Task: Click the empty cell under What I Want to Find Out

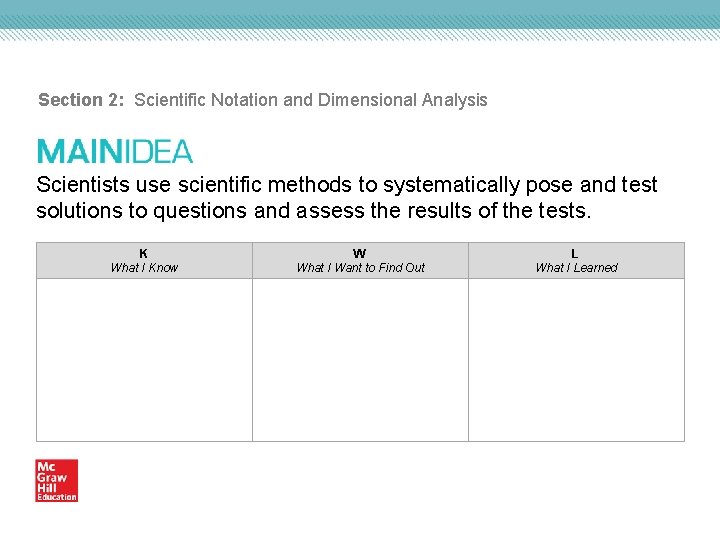Action: 360,359
